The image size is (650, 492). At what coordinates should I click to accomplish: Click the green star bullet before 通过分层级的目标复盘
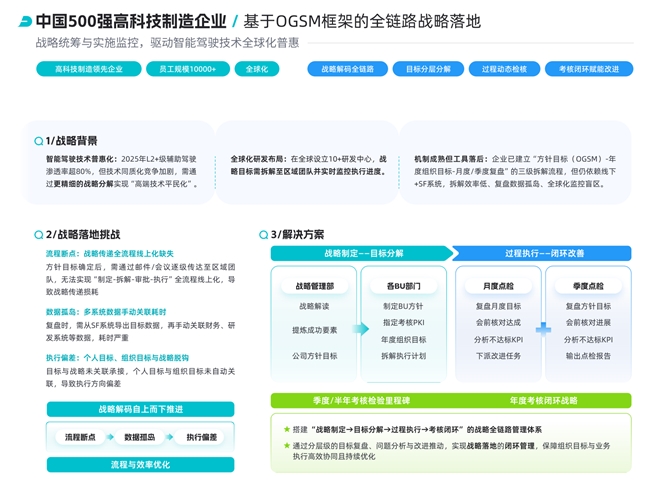tap(288, 446)
